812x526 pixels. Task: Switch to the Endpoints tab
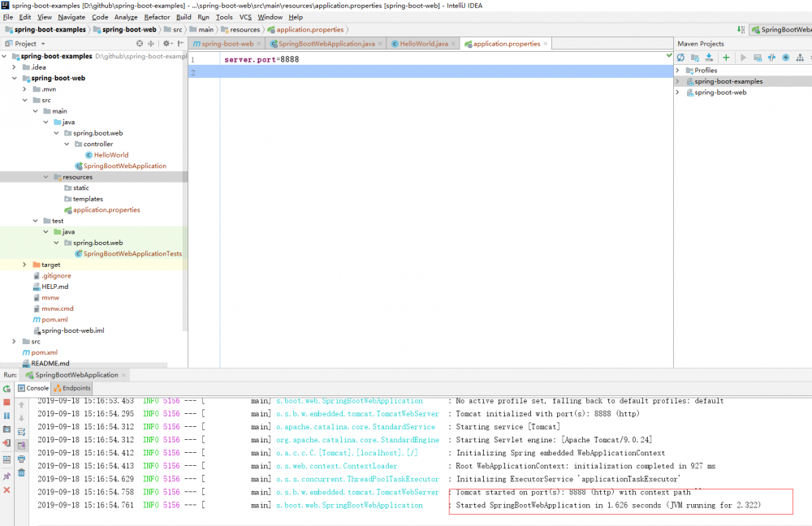coord(71,388)
